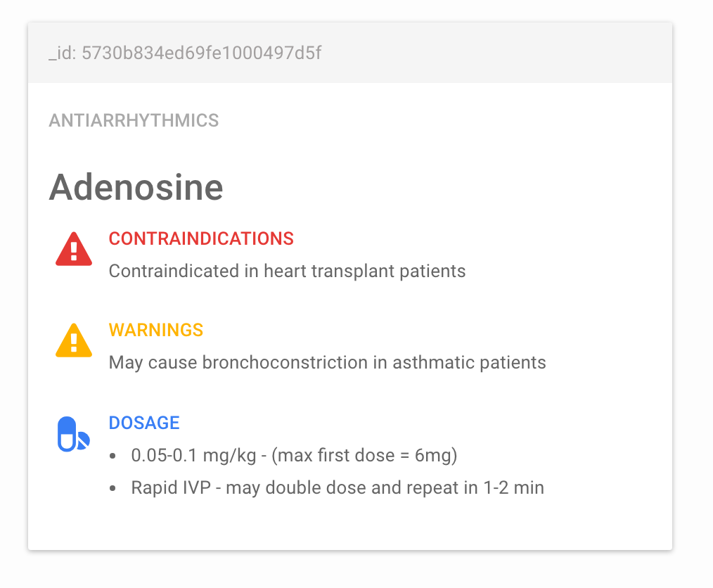Click the _id 5730b834ed69fe1000497d5f header text
713x588 pixels.
click(185, 53)
